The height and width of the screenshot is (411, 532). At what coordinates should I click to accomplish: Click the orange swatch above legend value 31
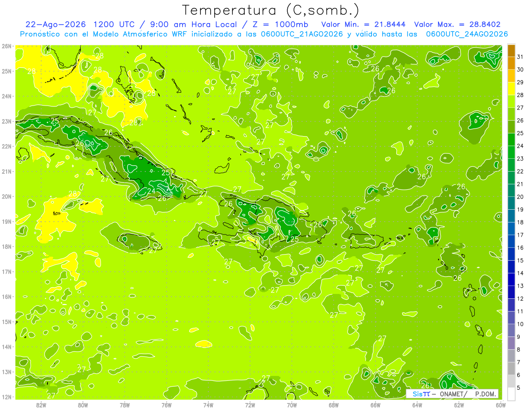511,51
